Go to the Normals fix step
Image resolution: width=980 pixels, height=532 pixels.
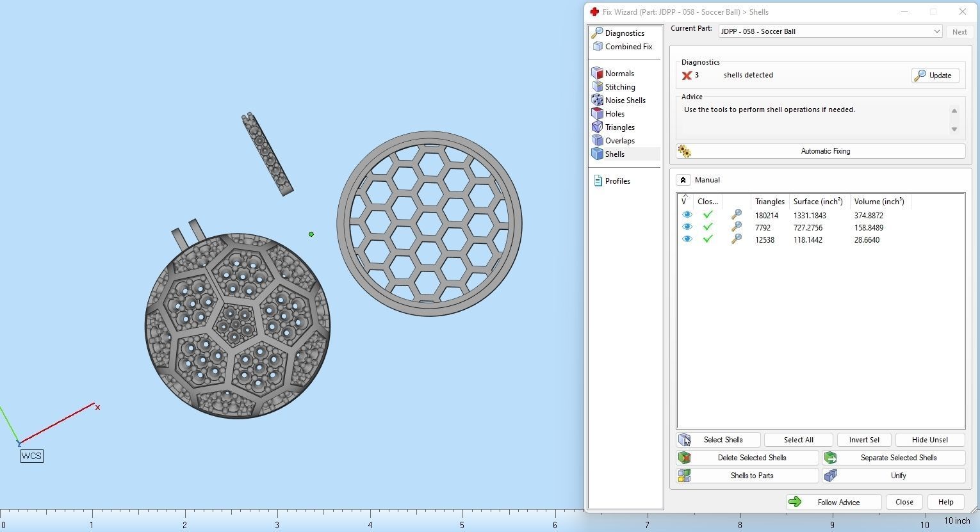[619, 74]
